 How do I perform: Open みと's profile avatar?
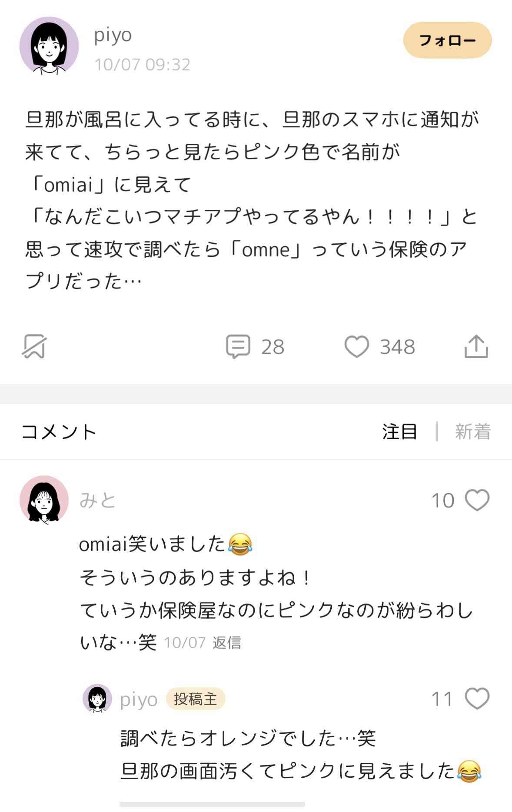point(44,499)
